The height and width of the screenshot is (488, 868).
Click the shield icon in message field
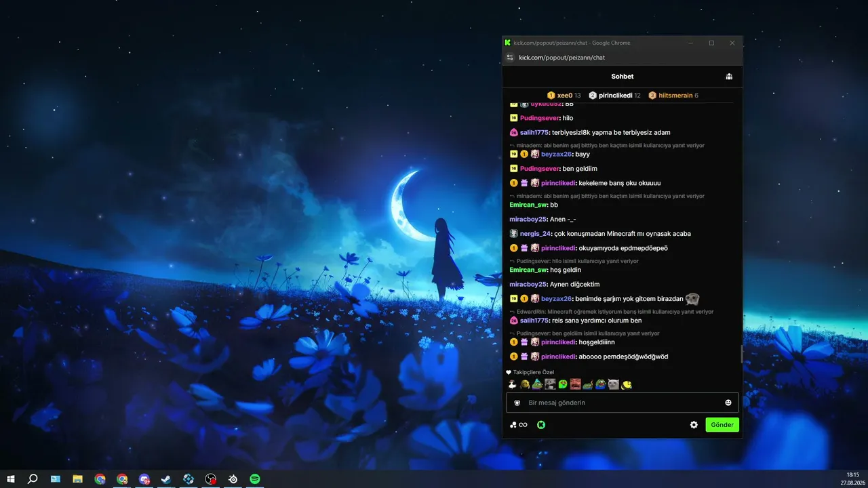click(x=517, y=403)
